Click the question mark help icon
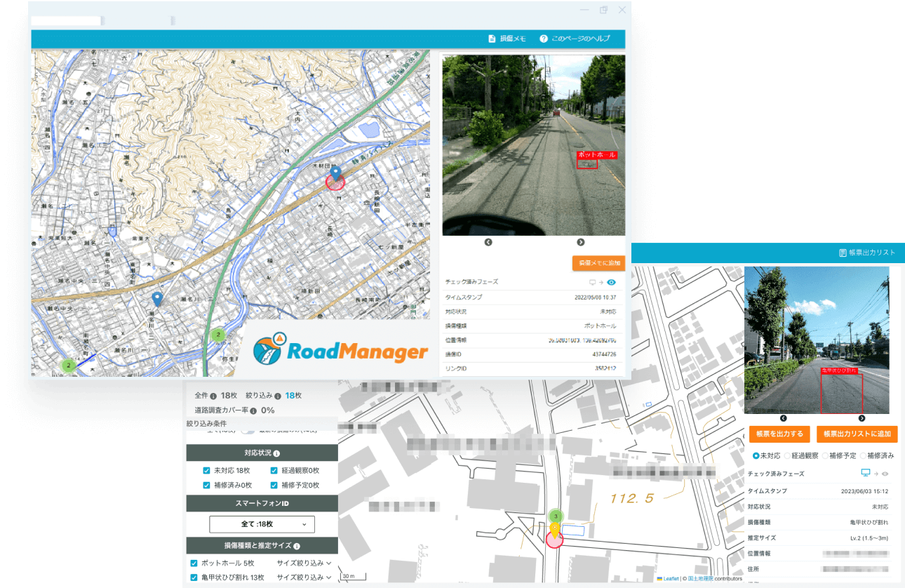905x588 pixels. tap(543, 39)
